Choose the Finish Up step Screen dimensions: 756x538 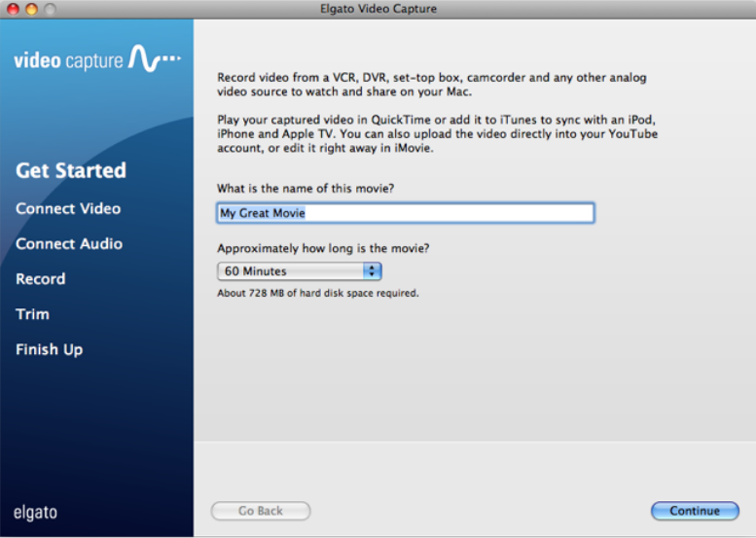coord(49,349)
